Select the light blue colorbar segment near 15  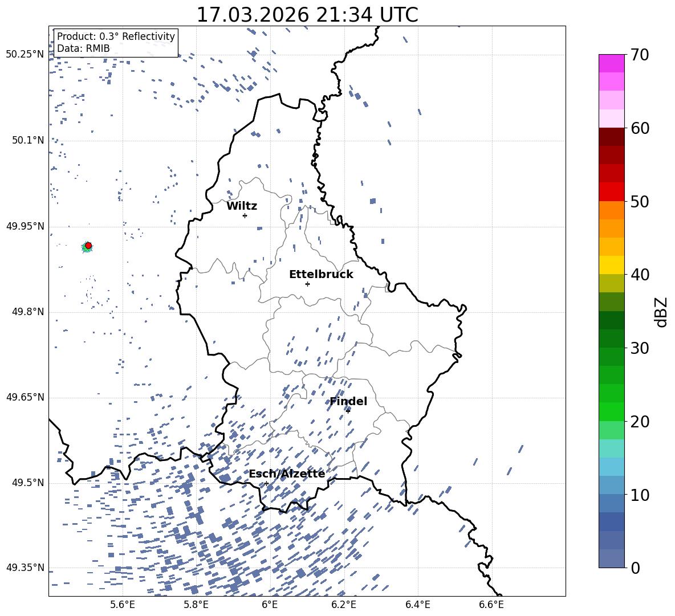click(x=611, y=467)
